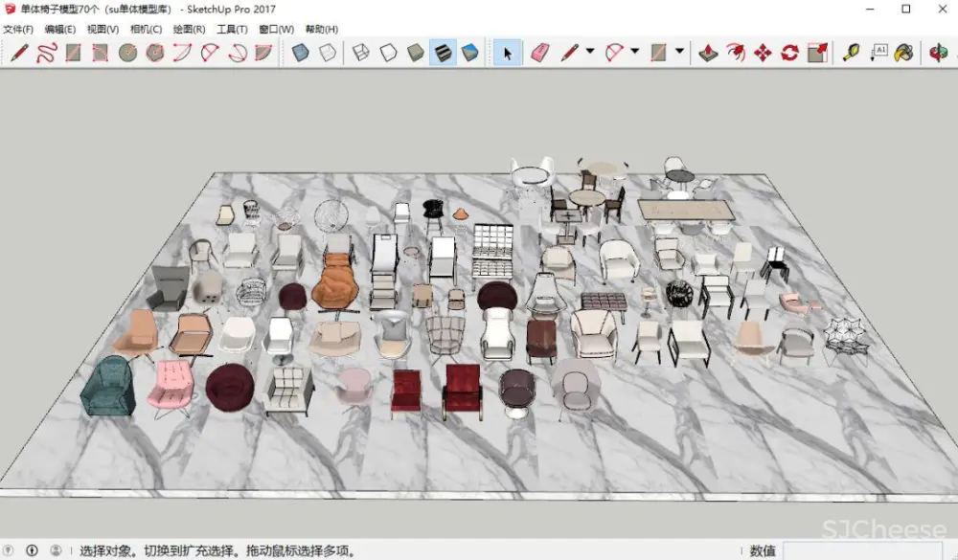Select the Eraser tool
This screenshot has width=958, height=560.
[x=540, y=52]
